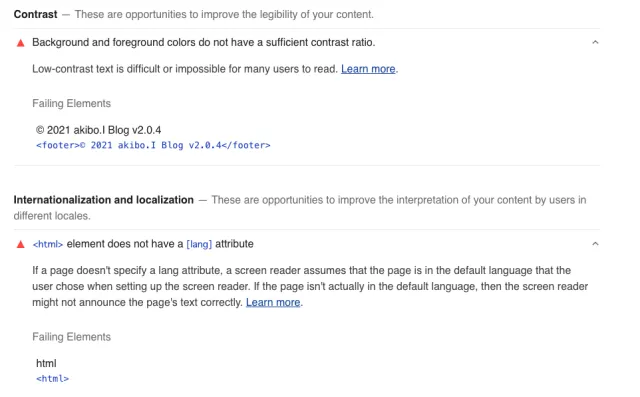Click Internationalization and localization heading
The image size is (640, 397).
[104, 200]
